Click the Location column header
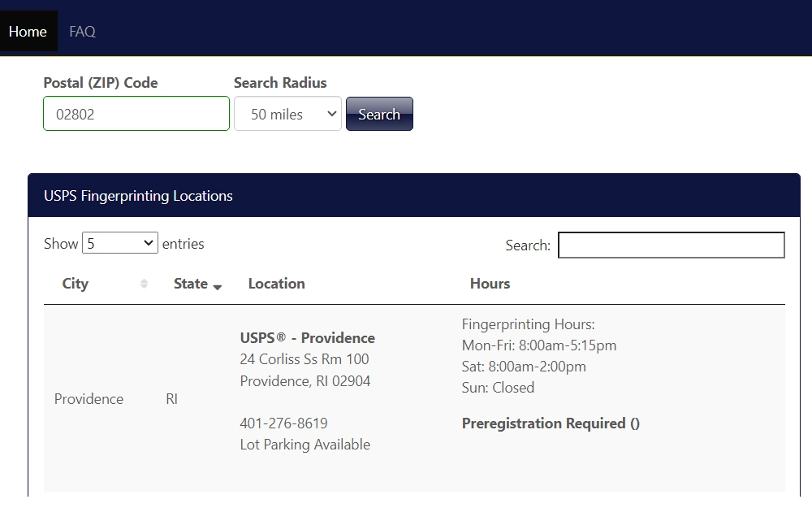The image size is (812, 508). [x=277, y=284]
